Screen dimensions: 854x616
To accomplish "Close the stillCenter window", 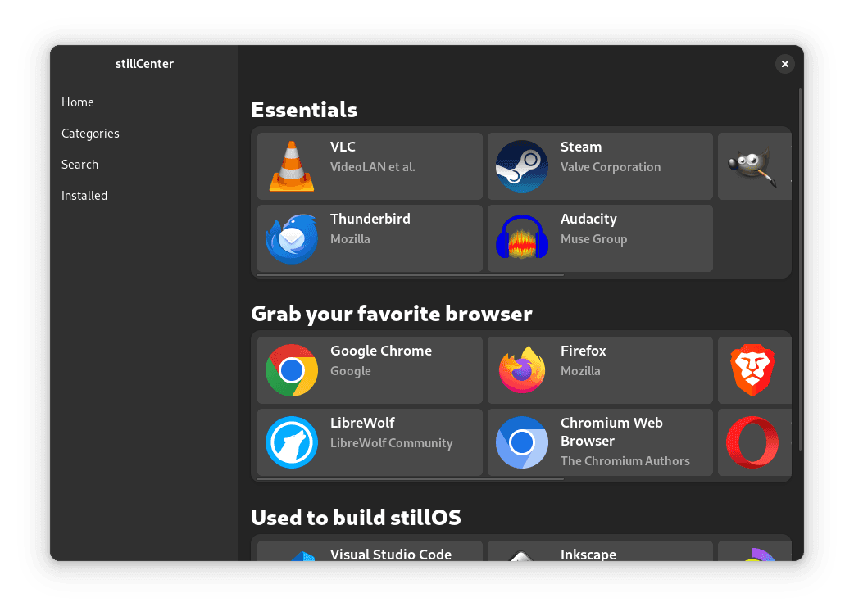I will (x=785, y=64).
